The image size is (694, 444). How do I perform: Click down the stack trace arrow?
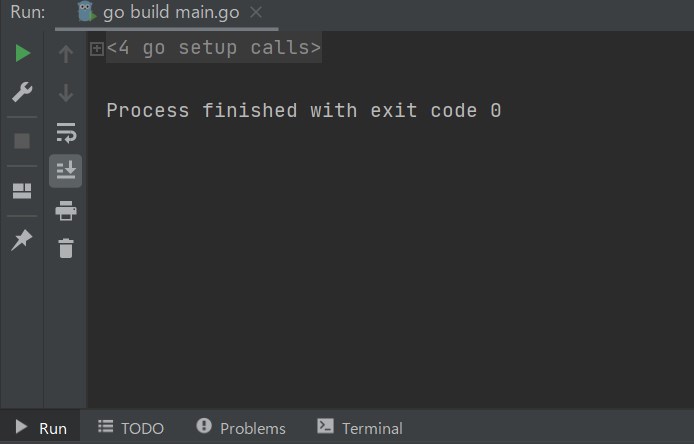coord(66,93)
